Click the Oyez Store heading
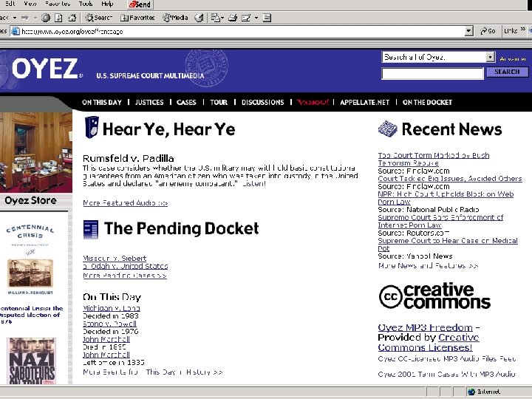Screen dimensions: 532x399 [30, 200]
